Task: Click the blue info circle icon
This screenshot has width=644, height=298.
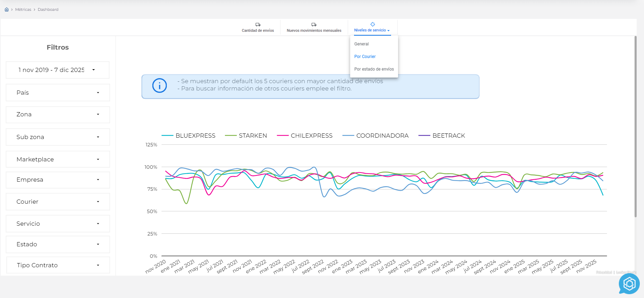Action: (x=160, y=86)
